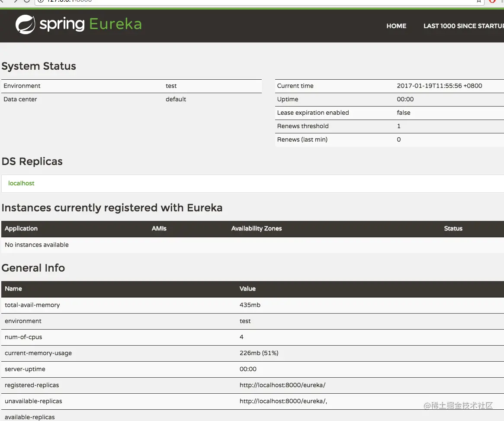Select the num-of-cpus value 4

[241, 337]
